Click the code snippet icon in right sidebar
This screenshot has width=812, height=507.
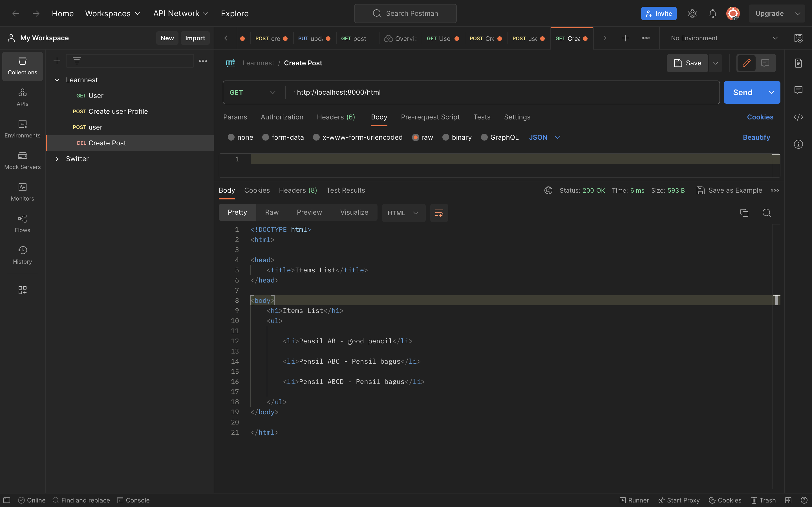point(798,117)
